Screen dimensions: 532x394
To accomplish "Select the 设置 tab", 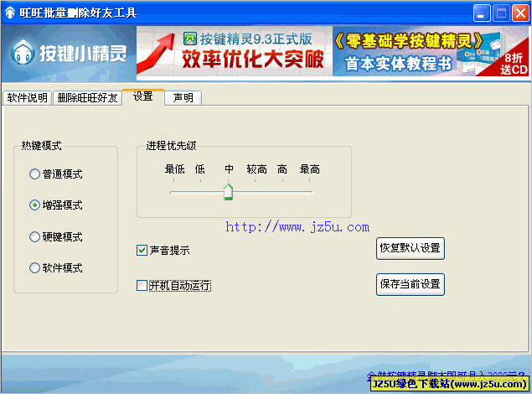I will pos(142,96).
